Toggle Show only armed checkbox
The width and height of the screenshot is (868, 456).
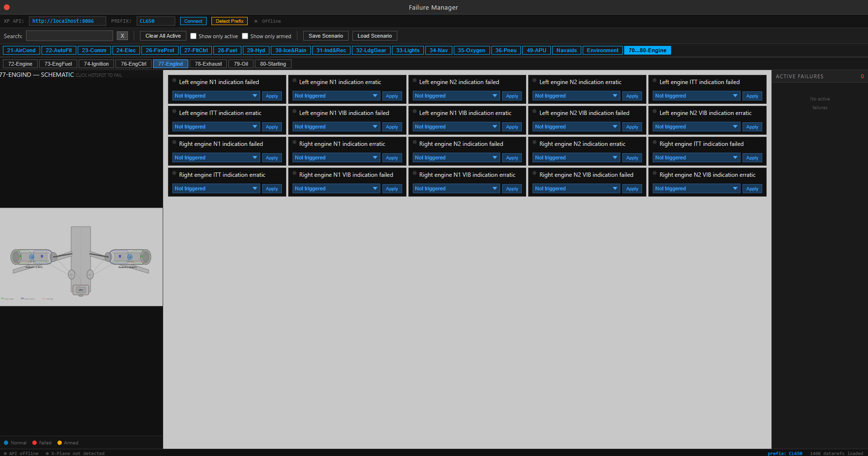coord(245,36)
